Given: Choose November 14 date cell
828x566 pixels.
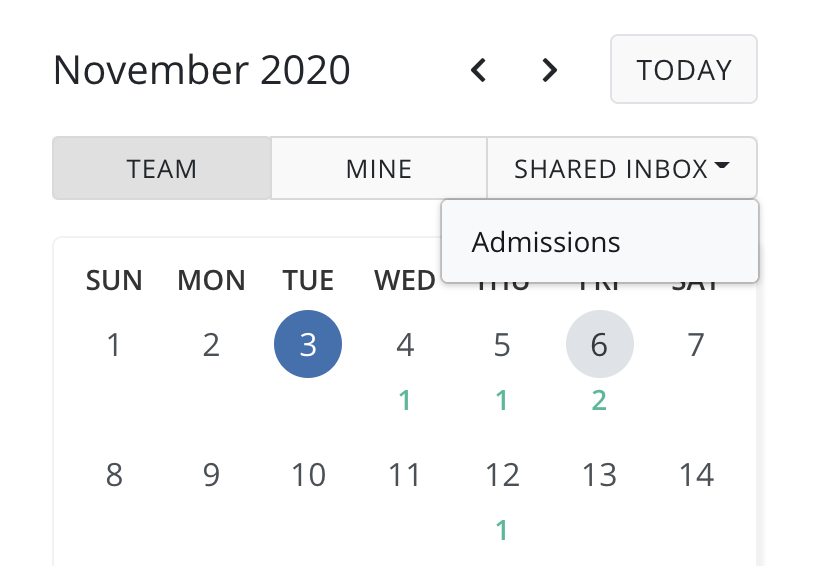Looking at the screenshot, I should click(696, 475).
